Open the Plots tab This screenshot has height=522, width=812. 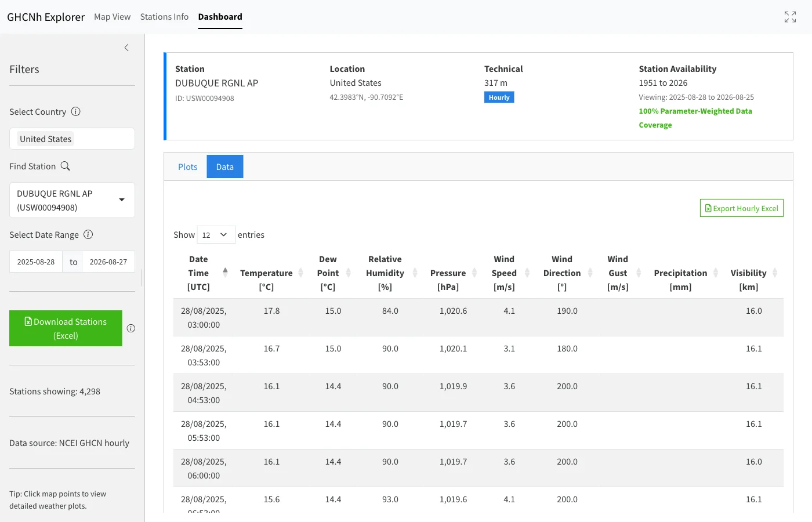(x=187, y=166)
